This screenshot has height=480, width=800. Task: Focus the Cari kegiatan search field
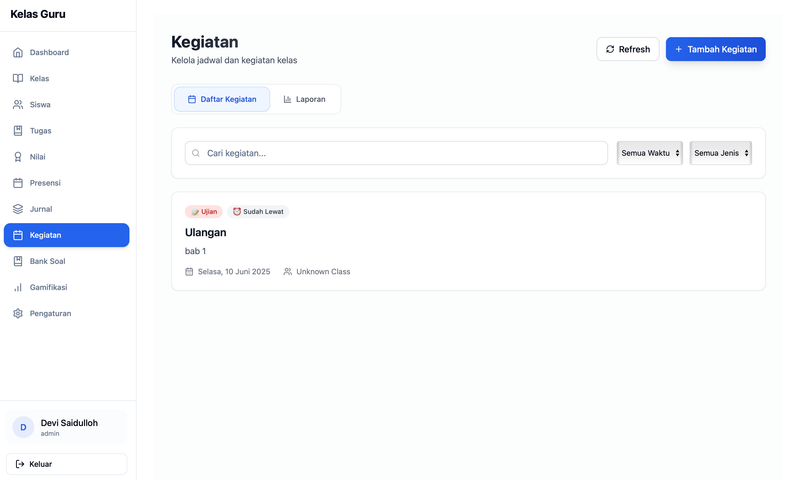pos(400,153)
